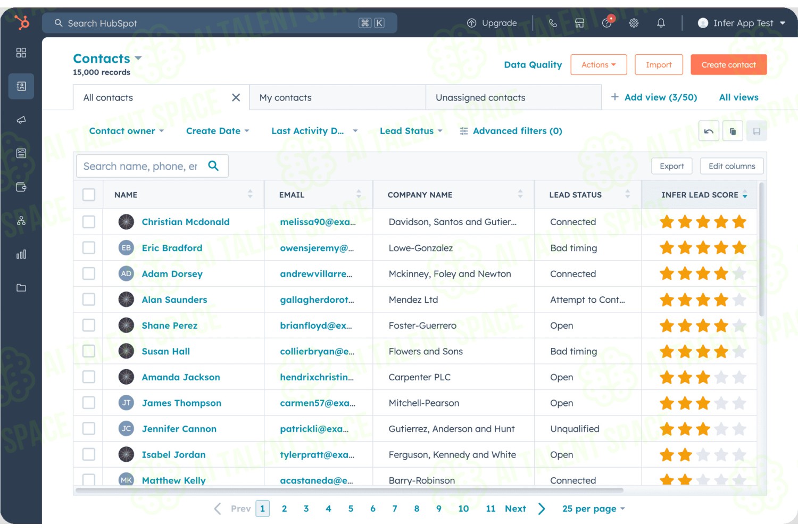Sort by the Name column header
The width and height of the screenshot is (798, 532).
point(184,195)
